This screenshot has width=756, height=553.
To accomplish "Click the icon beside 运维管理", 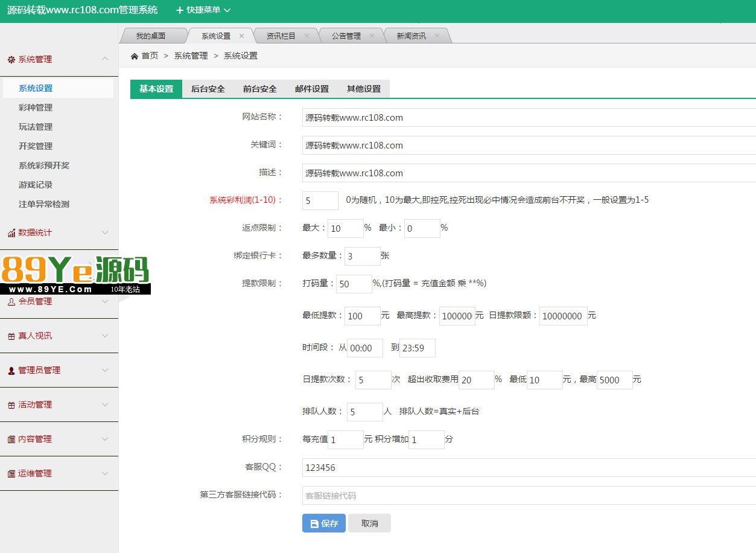I will [x=11, y=474].
